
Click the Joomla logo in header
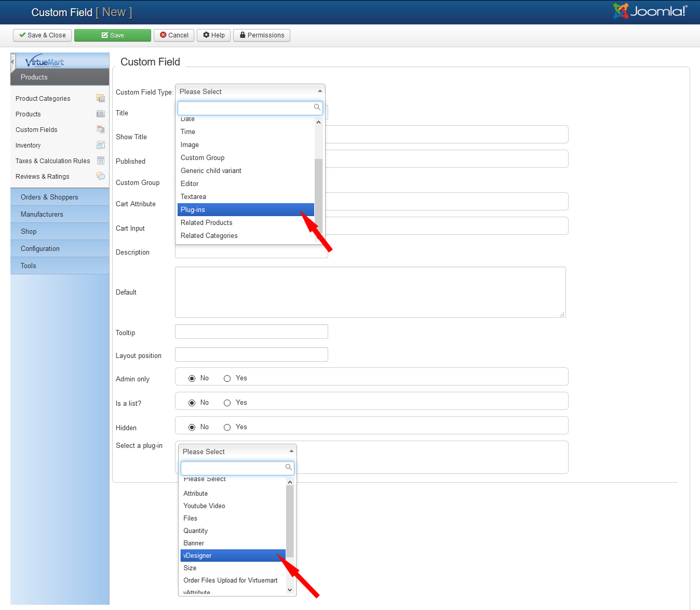[650, 11]
